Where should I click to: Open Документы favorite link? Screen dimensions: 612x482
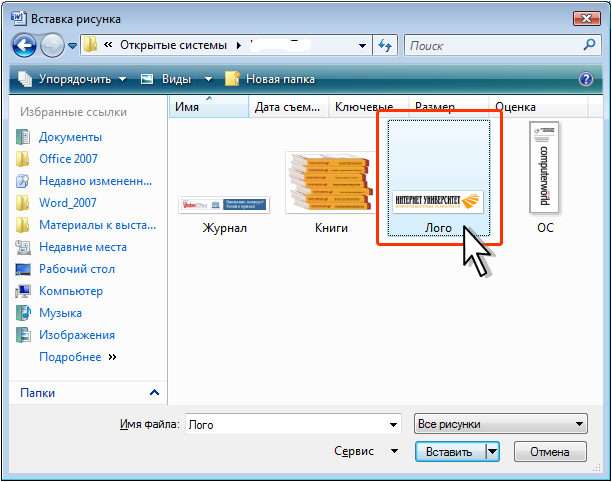click(x=70, y=137)
